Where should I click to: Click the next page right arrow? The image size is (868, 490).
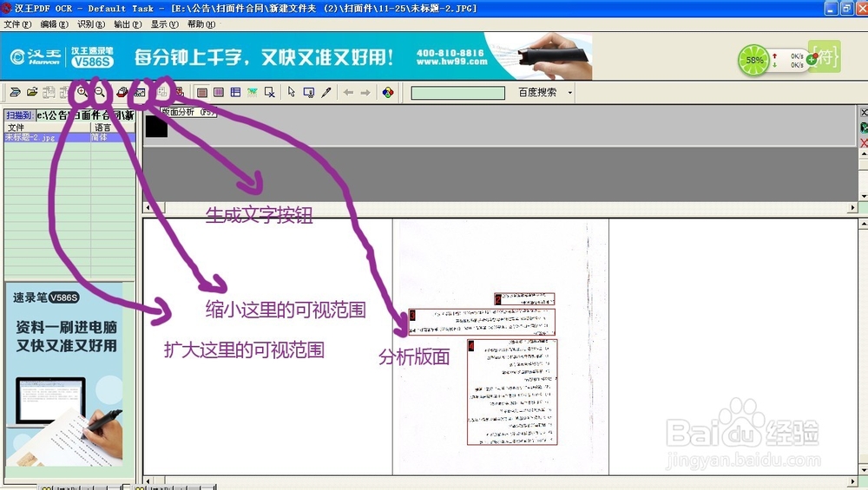(x=365, y=92)
